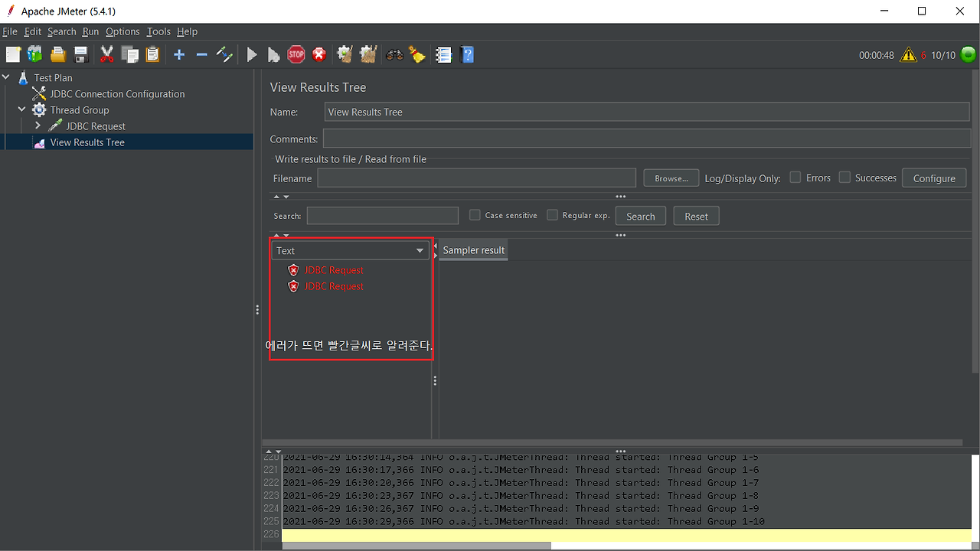Toggle the Successes checkbox
980x551 pixels.
(x=844, y=178)
